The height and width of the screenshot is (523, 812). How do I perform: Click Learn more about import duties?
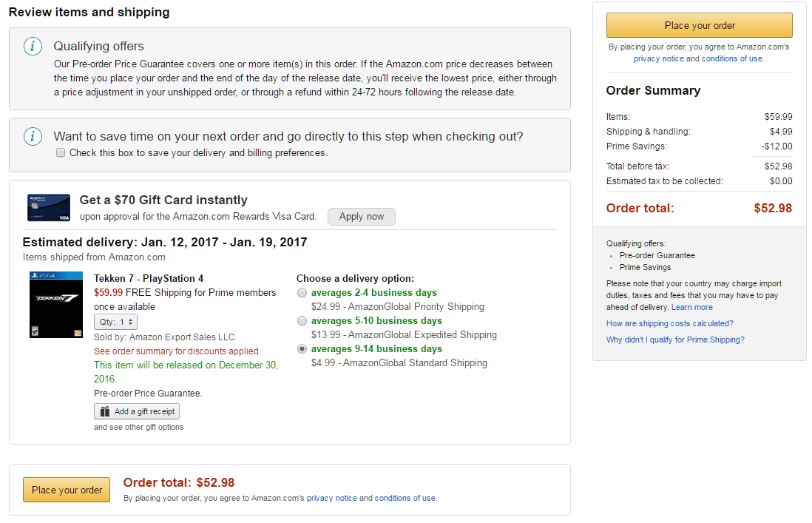coord(692,308)
